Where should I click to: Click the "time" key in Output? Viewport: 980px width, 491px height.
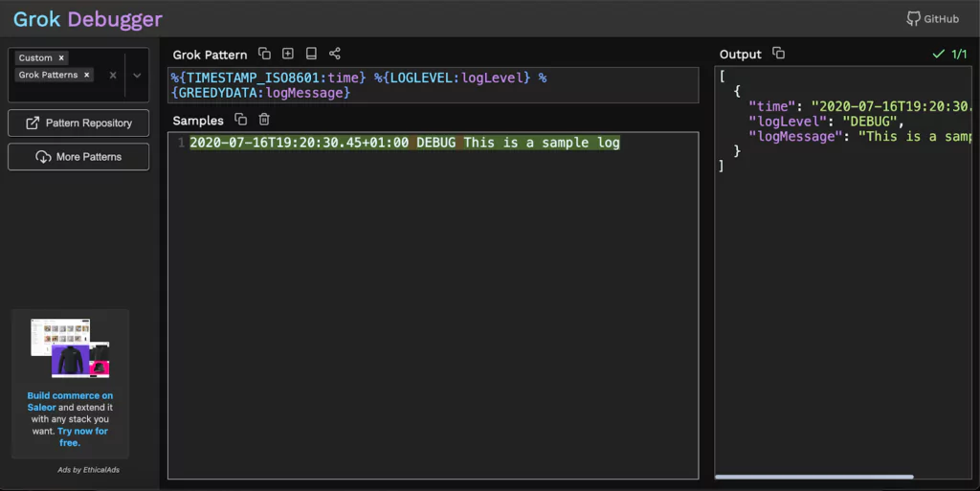(772, 107)
